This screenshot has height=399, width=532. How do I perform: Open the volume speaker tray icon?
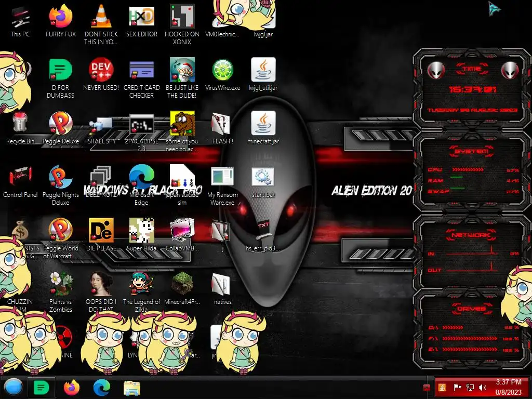(483, 387)
